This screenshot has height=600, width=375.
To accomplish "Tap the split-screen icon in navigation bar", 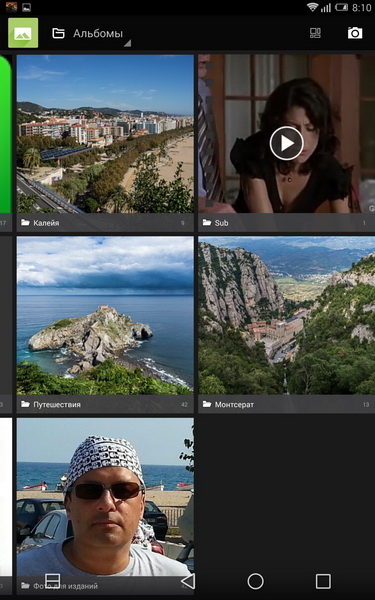I will pos(53,581).
